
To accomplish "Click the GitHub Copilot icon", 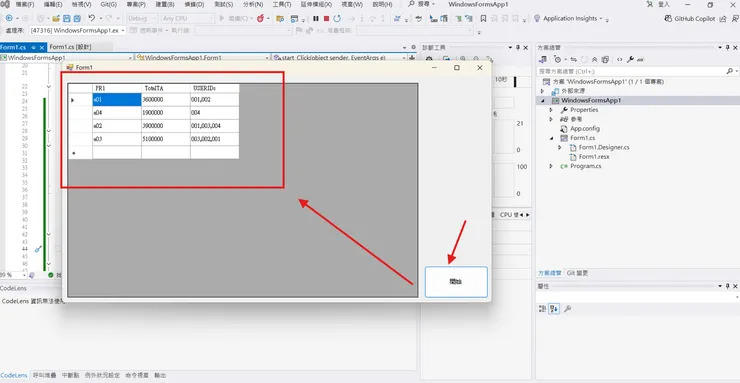I will 668,18.
